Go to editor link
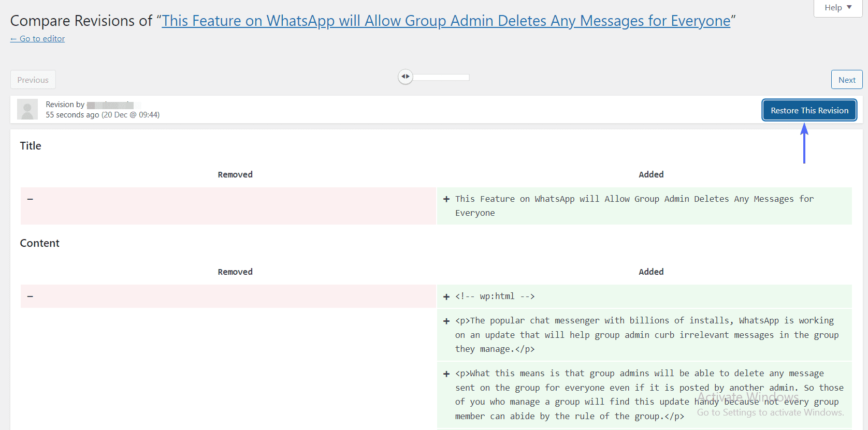868x430 pixels. tap(37, 39)
